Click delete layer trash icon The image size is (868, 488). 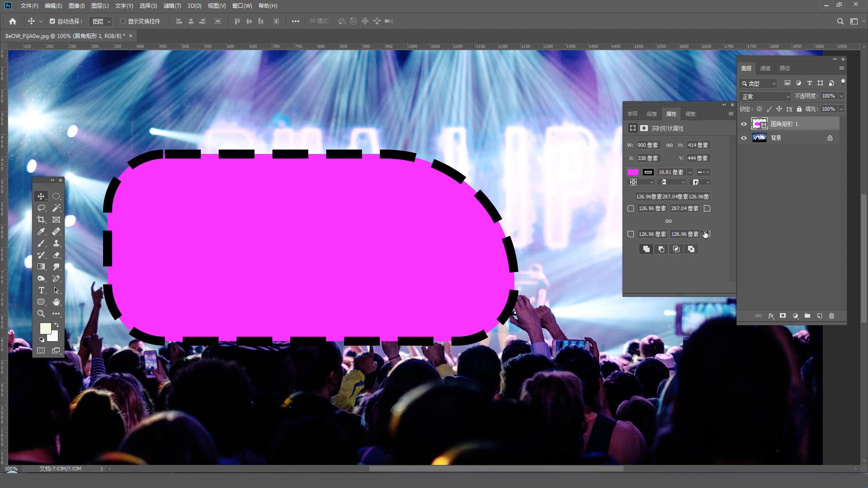(x=831, y=316)
